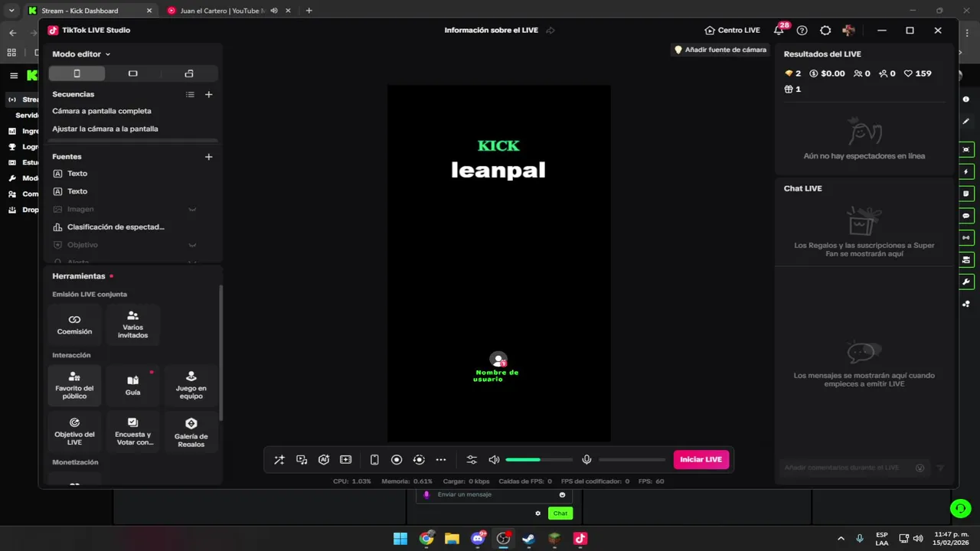Viewport: 980px width, 551px height.
Task: Select the landscape layout mode
Action: [x=132, y=73]
